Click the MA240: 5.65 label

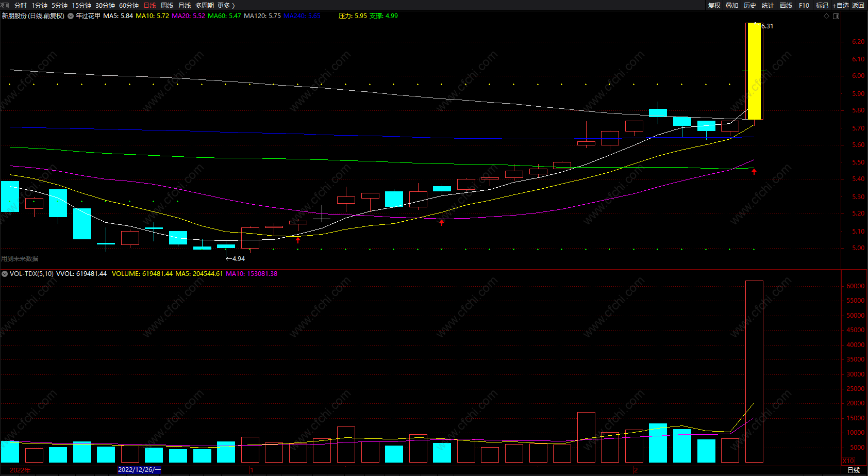302,16
